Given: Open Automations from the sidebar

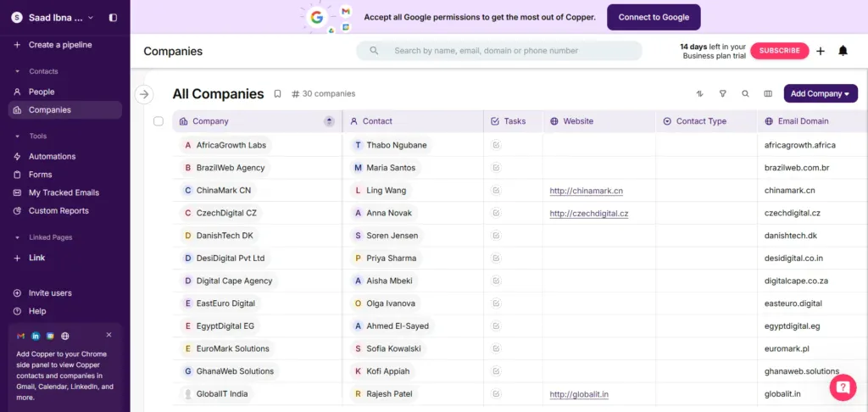Looking at the screenshot, I should pyautogui.click(x=52, y=156).
